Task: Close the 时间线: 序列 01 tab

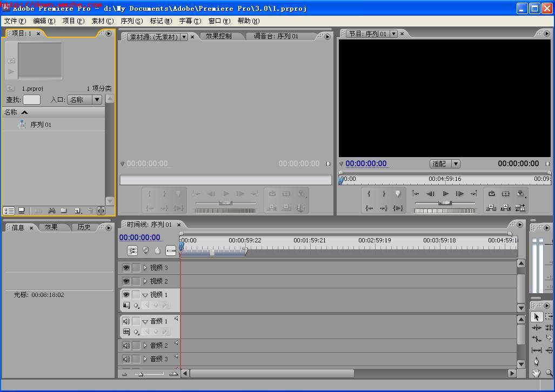Action: [179, 225]
